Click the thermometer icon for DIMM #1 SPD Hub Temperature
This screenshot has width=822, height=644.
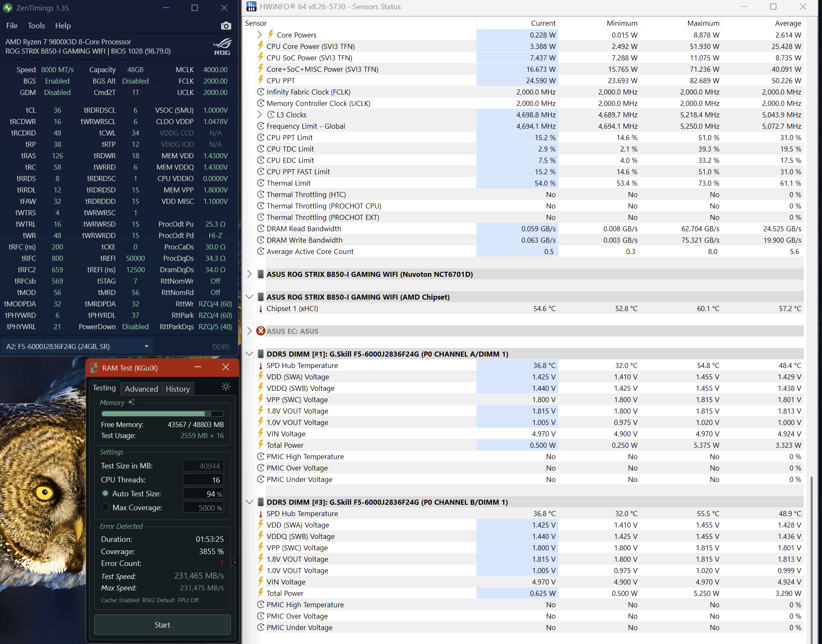(x=261, y=365)
